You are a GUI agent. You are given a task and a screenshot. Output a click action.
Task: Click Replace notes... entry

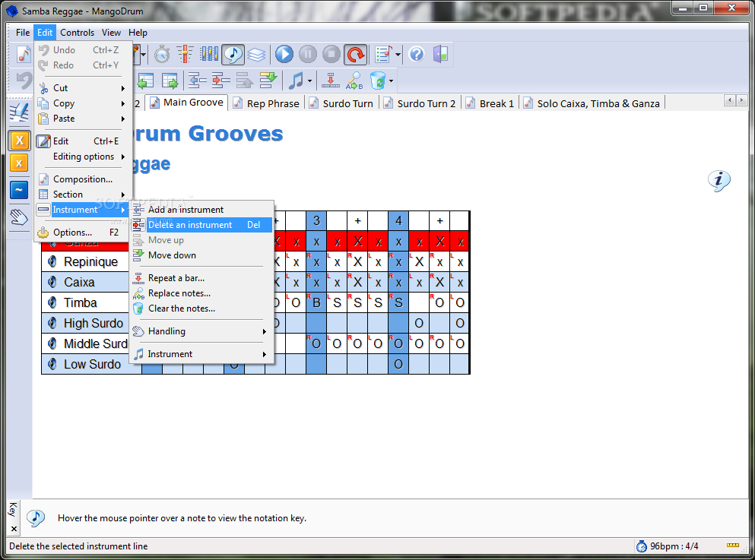coord(201,293)
